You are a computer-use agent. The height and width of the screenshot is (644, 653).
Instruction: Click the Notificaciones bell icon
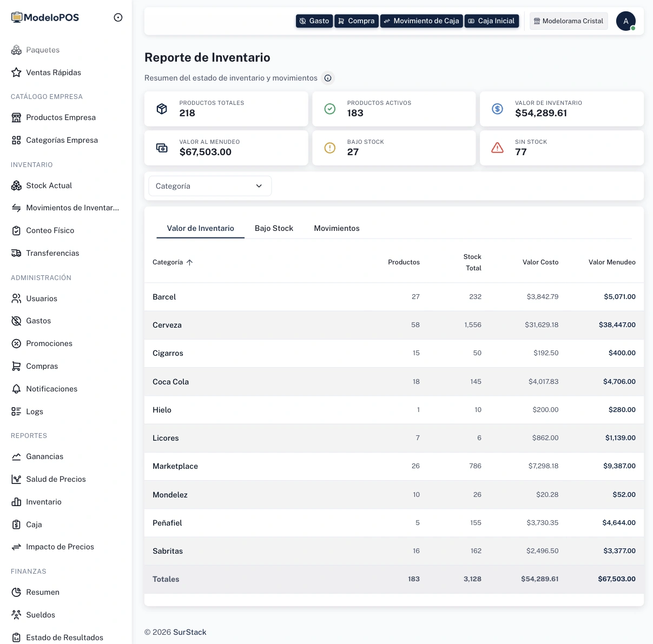tap(16, 389)
